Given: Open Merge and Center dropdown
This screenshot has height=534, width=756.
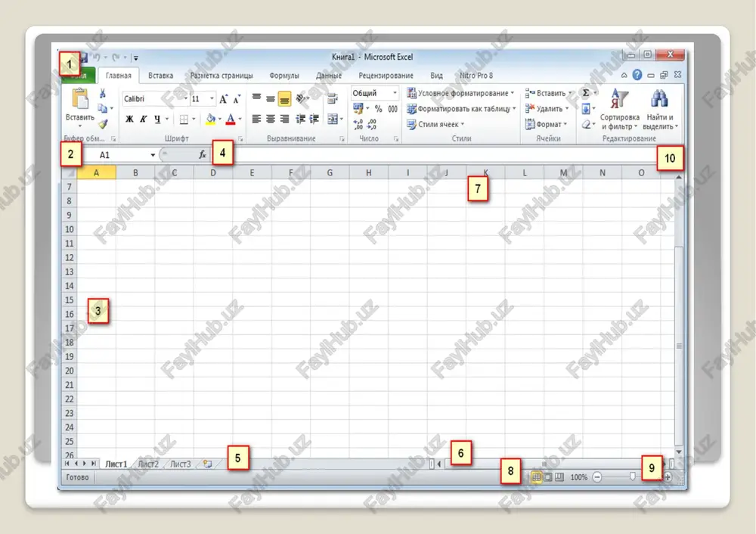Looking at the screenshot, I should click(342, 119).
